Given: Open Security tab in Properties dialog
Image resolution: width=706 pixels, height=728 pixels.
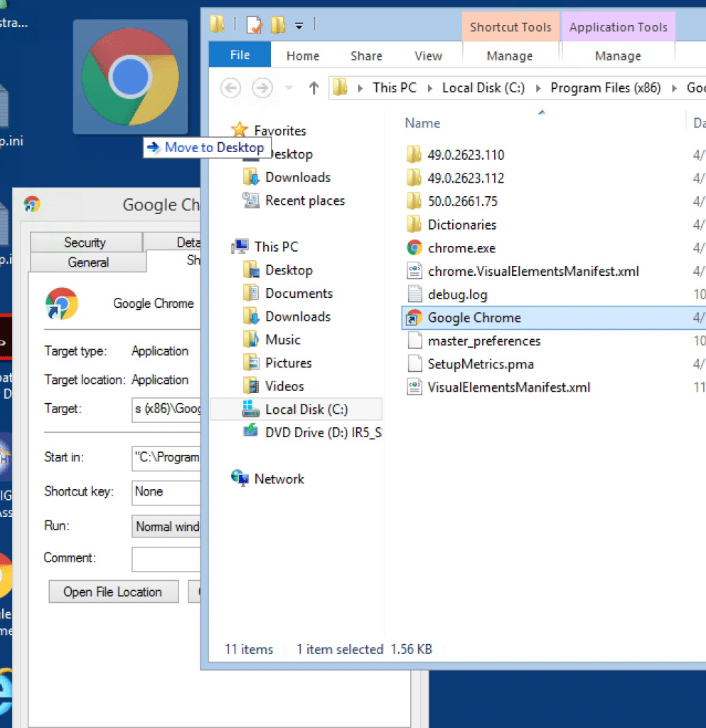Looking at the screenshot, I should (85, 242).
